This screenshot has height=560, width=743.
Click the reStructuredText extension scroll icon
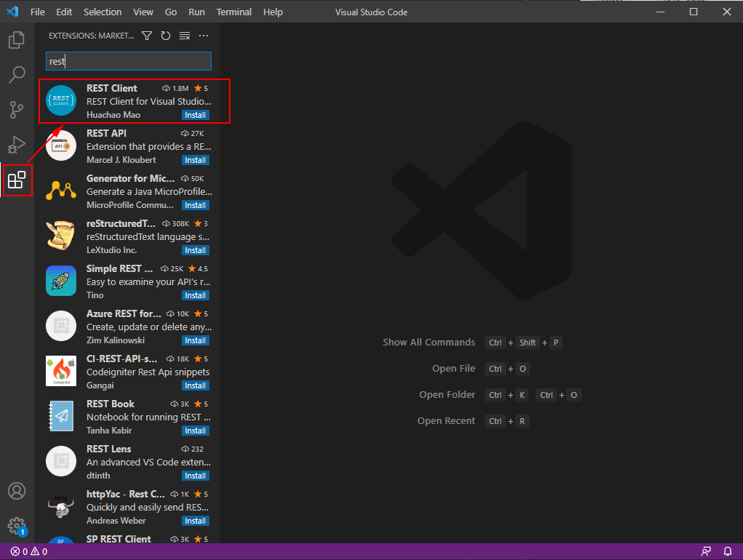tap(61, 236)
